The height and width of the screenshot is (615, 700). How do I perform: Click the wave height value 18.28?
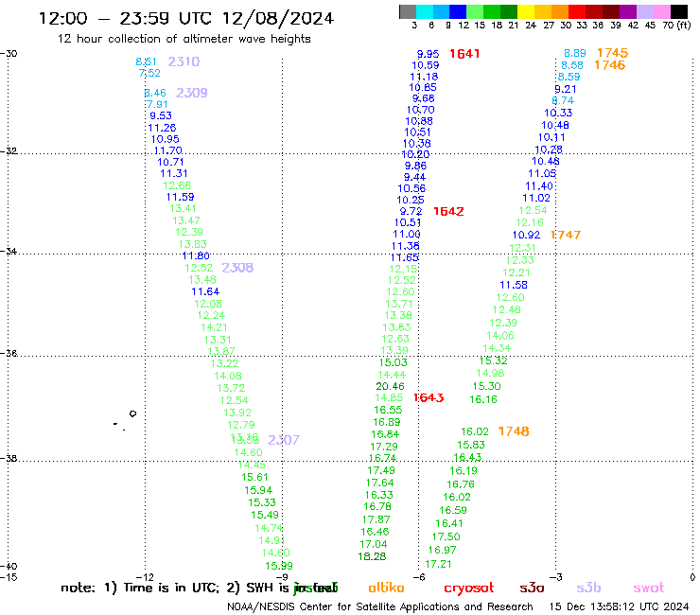(x=372, y=556)
